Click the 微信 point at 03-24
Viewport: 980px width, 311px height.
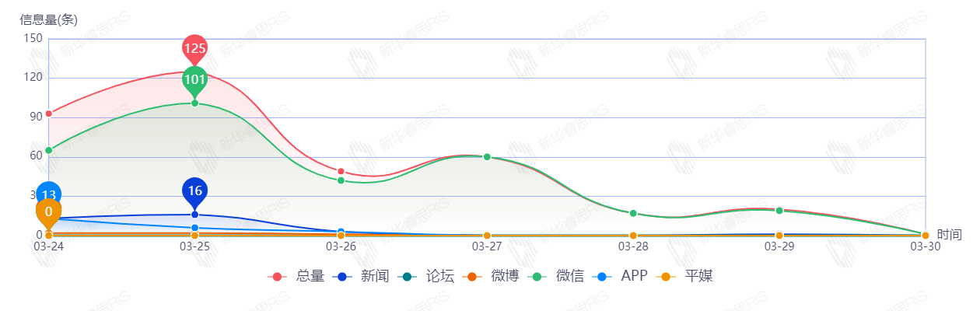pyautogui.click(x=48, y=150)
